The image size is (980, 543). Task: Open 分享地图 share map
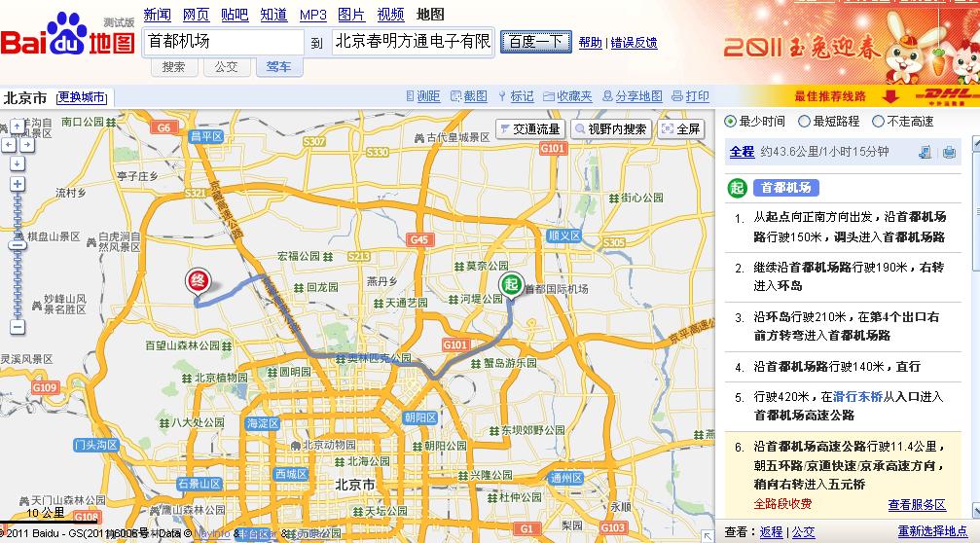click(632, 96)
